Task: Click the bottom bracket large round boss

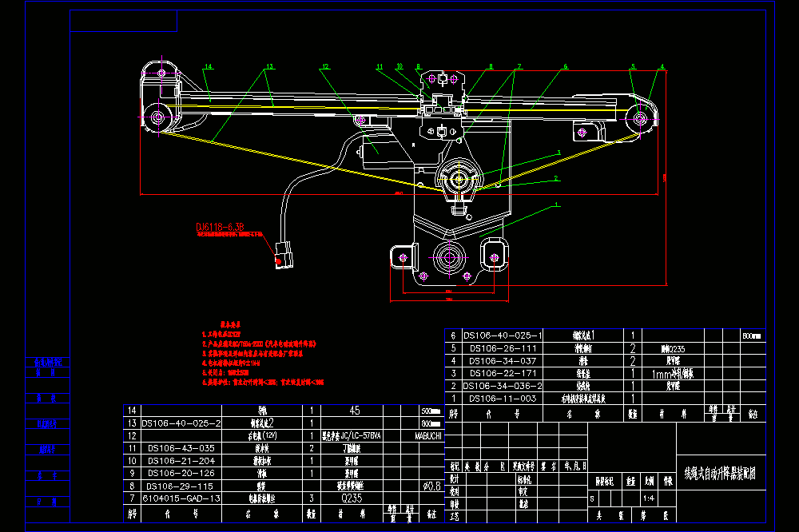Action: point(449,257)
